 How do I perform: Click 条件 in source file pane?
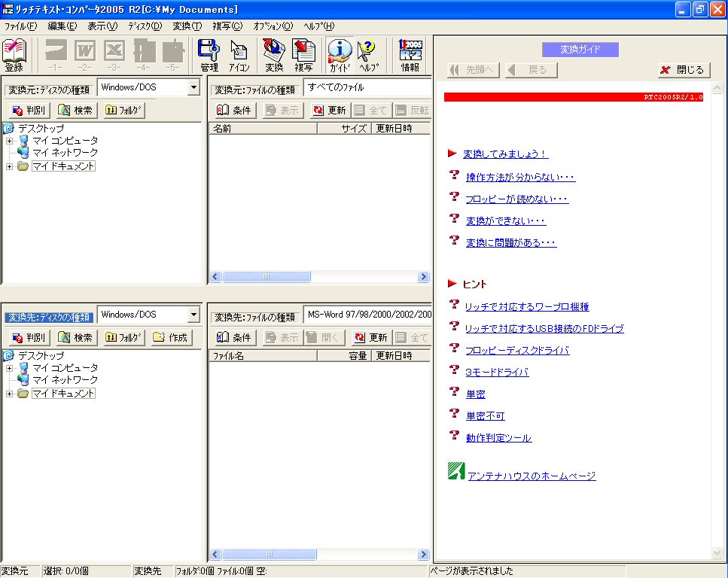point(234,111)
